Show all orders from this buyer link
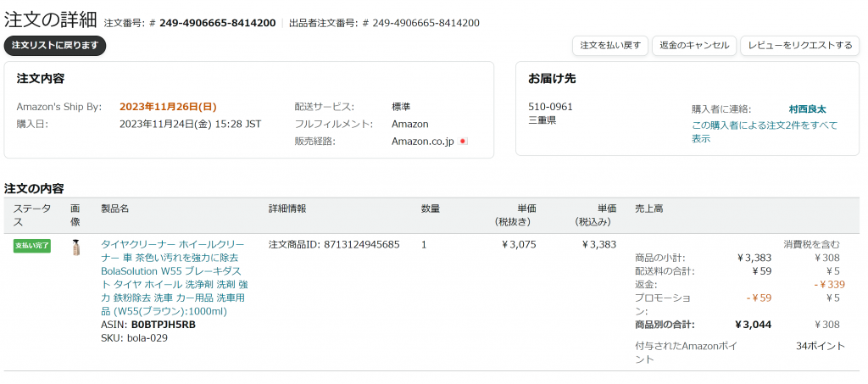Image resolution: width=868 pixels, height=384 pixels. click(x=765, y=131)
